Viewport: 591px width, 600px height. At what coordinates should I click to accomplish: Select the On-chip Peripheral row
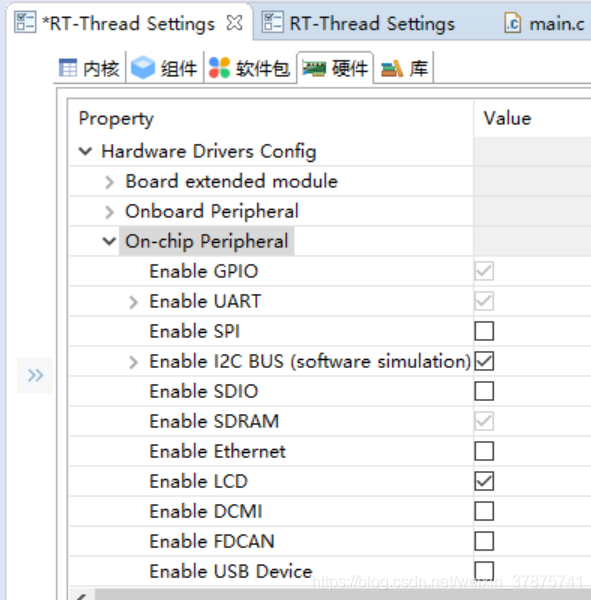tap(207, 241)
